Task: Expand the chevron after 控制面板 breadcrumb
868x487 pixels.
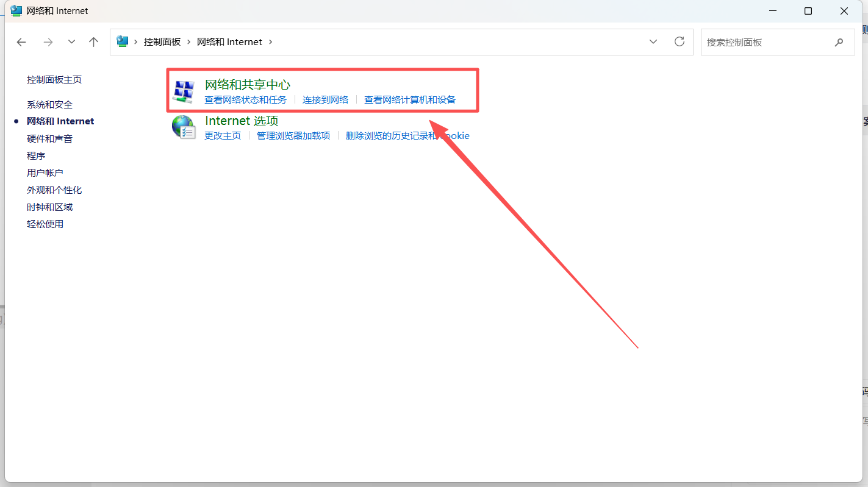Action: coord(189,42)
